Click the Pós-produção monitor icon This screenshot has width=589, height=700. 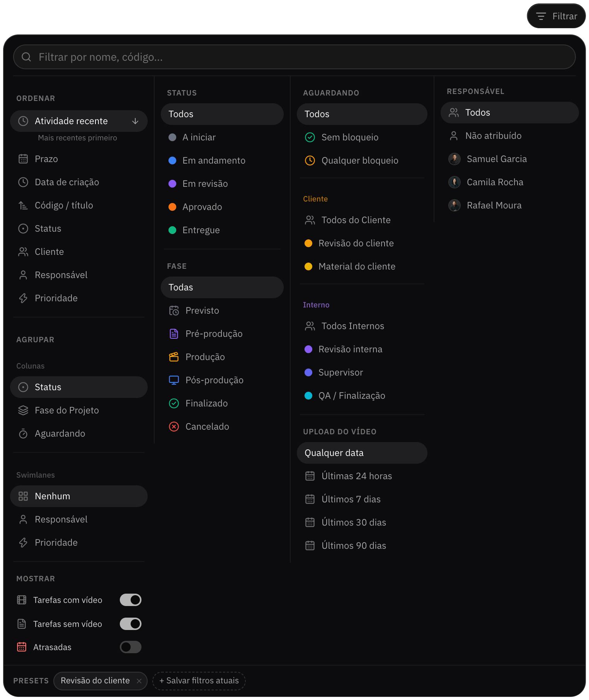coord(174,380)
